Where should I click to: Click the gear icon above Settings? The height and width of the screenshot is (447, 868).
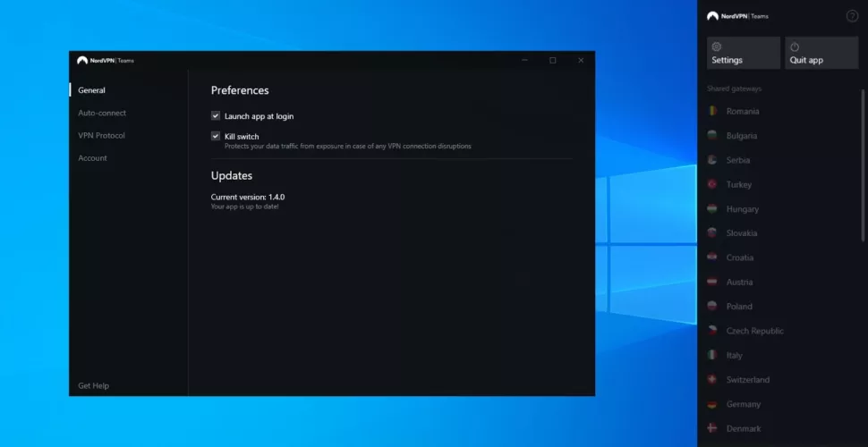pos(716,46)
